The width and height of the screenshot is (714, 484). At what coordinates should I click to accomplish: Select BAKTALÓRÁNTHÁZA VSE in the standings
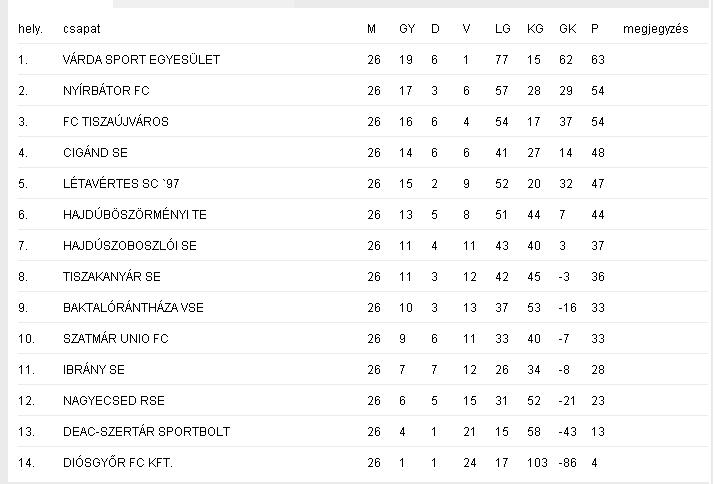point(133,307)
